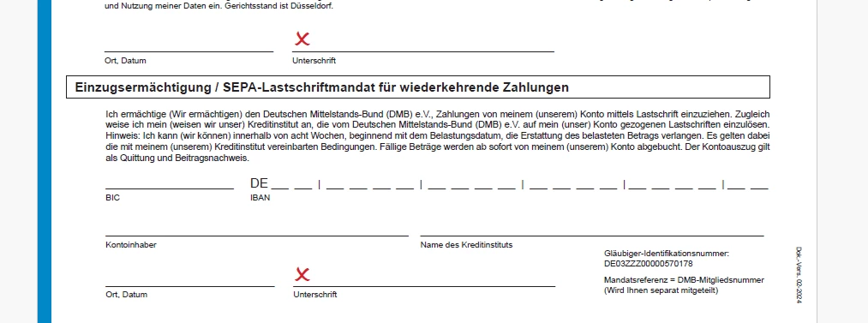Click the final two-digit IBAN group
The height and width of the screenshot is (323, 868).
coord(748,188)
